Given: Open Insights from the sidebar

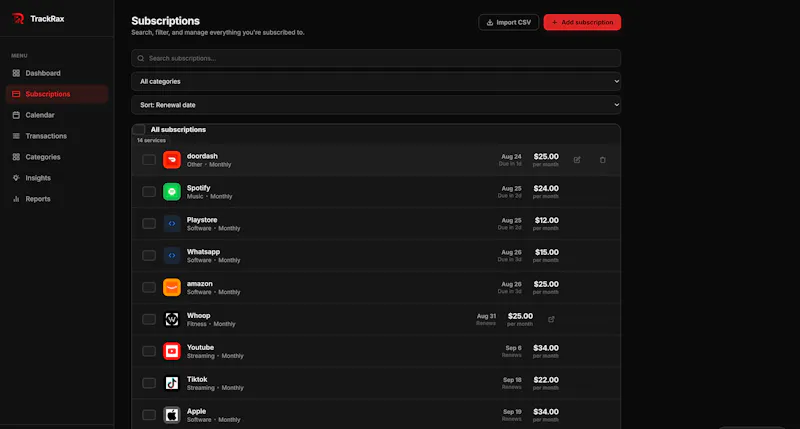Looking at the screenshot, I should pyautogui.click(x=57, y=178).
